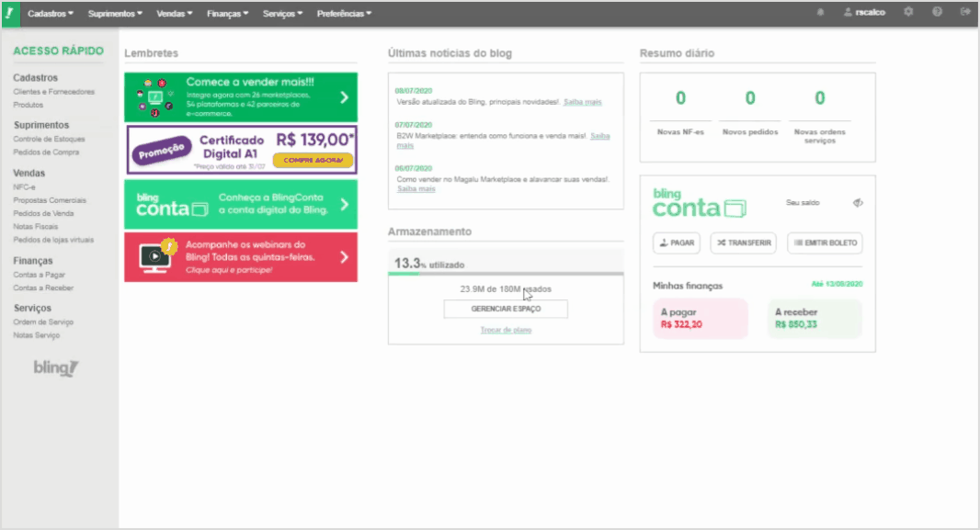Click the Compre Agora button on certificate promo
Image resolution: width=980 pixels, height=530 pixels.
(x=313, y=161)
